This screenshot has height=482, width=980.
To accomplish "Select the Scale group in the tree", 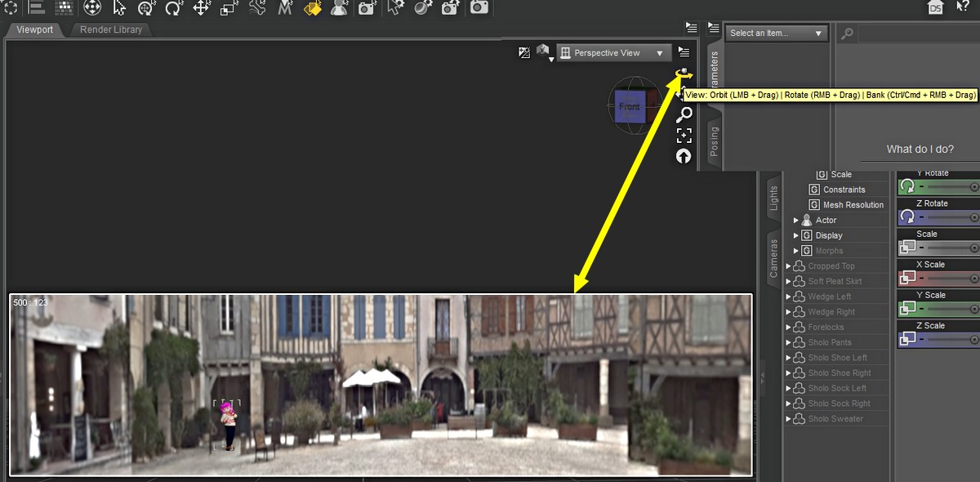I will pos(841,174).
